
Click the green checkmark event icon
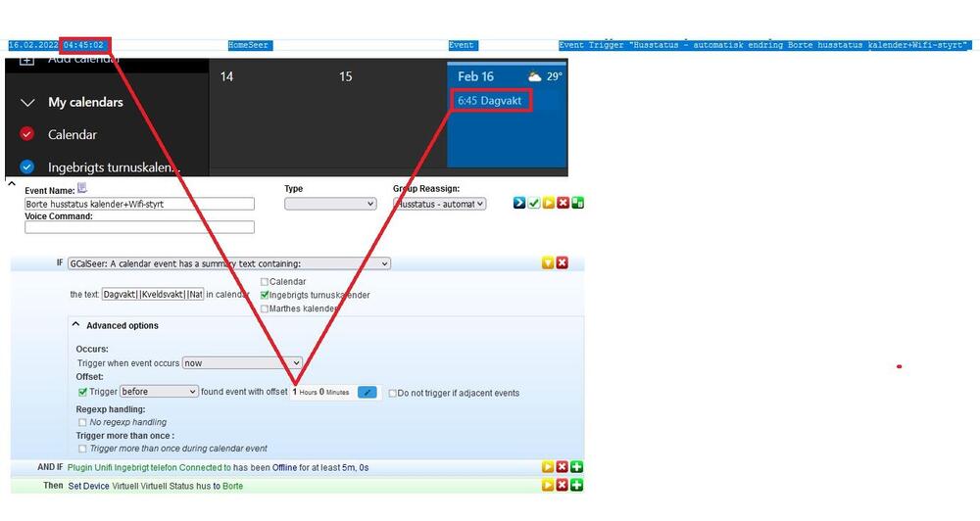tap(534, 203)
